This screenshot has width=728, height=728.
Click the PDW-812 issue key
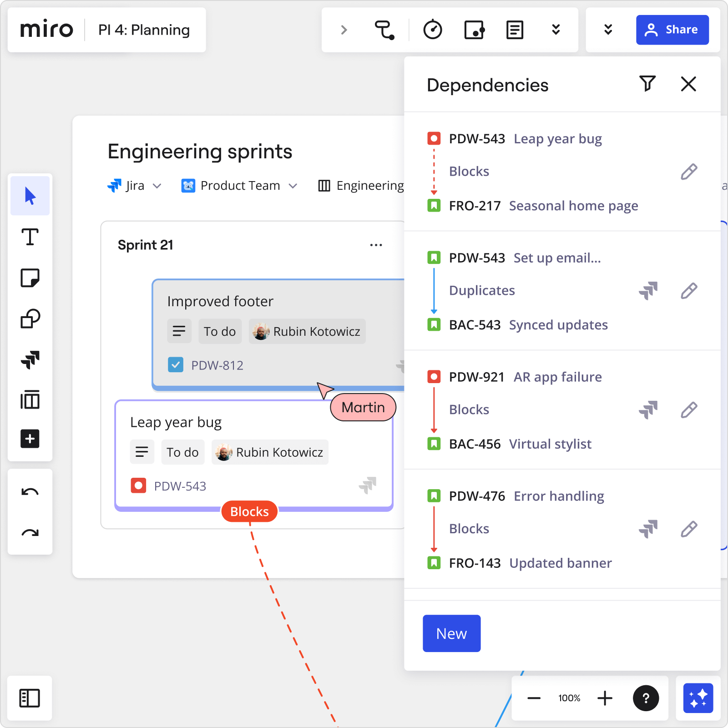pos(217,365)
